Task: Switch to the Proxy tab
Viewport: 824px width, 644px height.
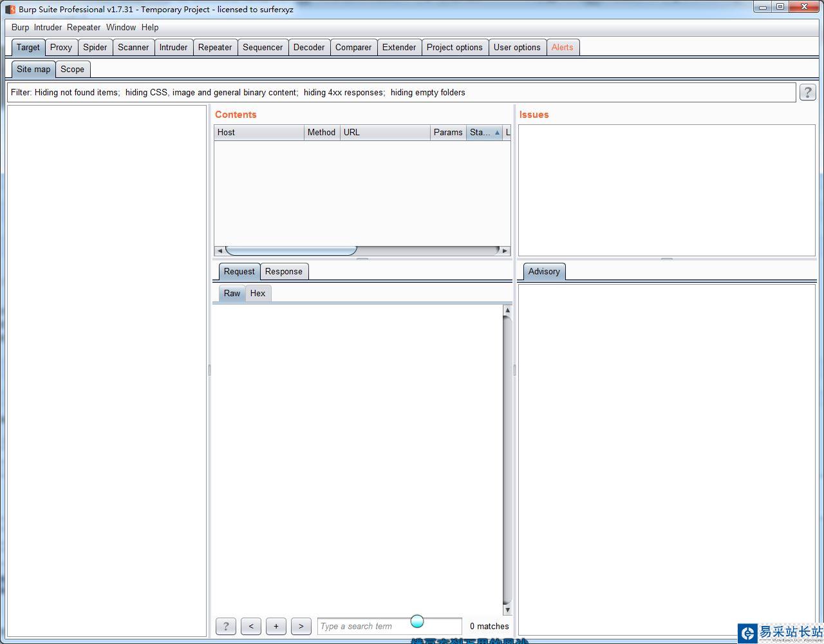Action: (x=61, y=47)
